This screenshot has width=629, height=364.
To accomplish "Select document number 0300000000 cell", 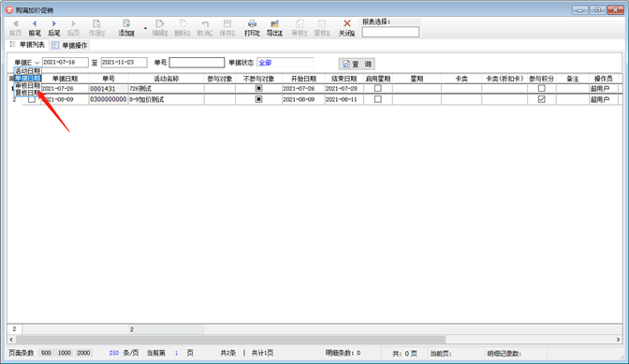I will (109, 99).
